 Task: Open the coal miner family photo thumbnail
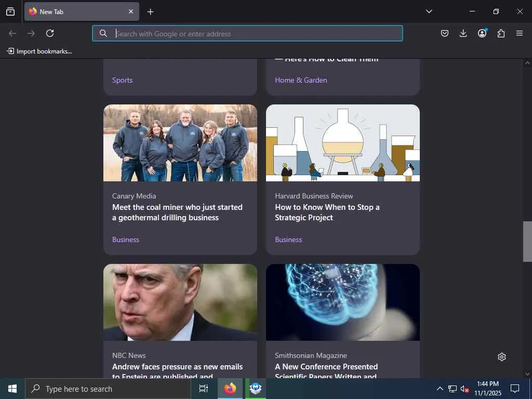point(180,143)
